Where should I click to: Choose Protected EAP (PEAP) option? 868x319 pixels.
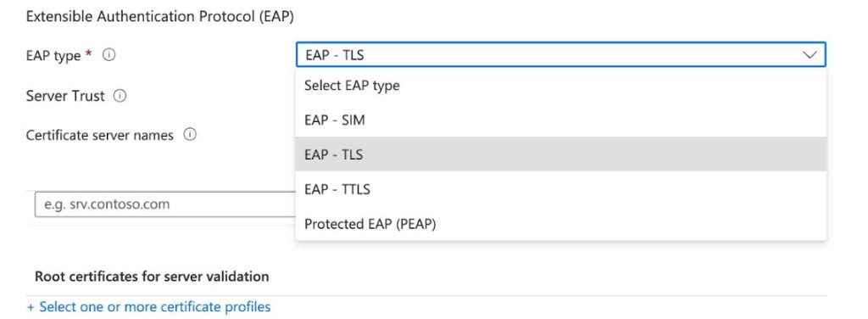click(x=561, y=224)
